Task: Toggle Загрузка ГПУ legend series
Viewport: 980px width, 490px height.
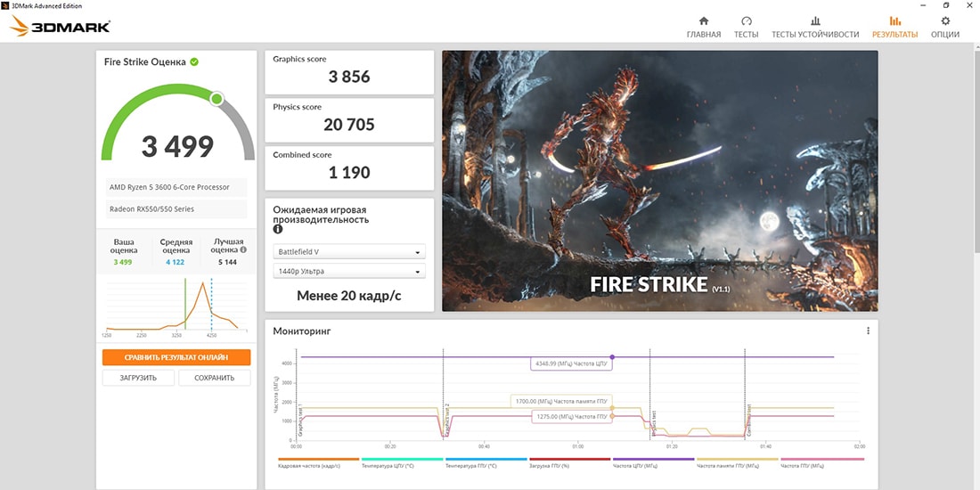Action: (569, 463)
